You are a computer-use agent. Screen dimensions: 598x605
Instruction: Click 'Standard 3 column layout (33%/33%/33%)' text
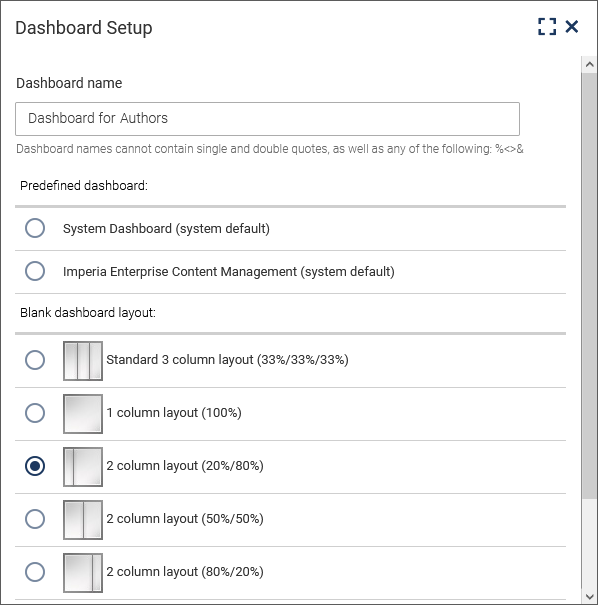click(227, 360)
